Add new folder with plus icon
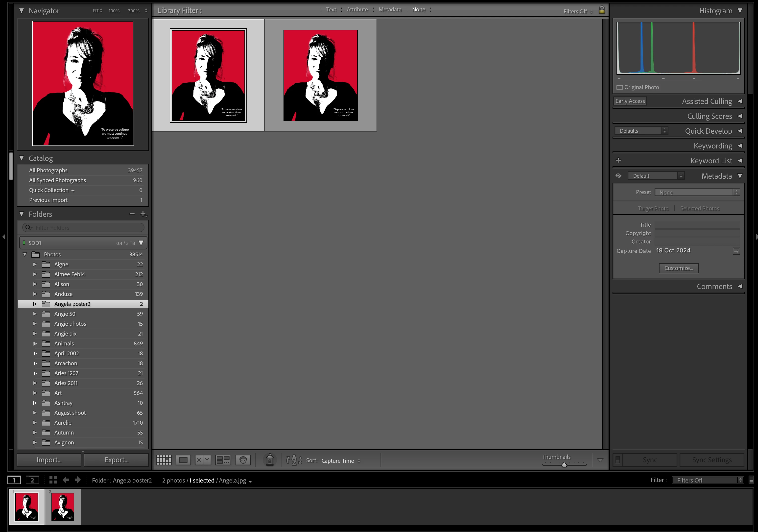 (143, 214)
